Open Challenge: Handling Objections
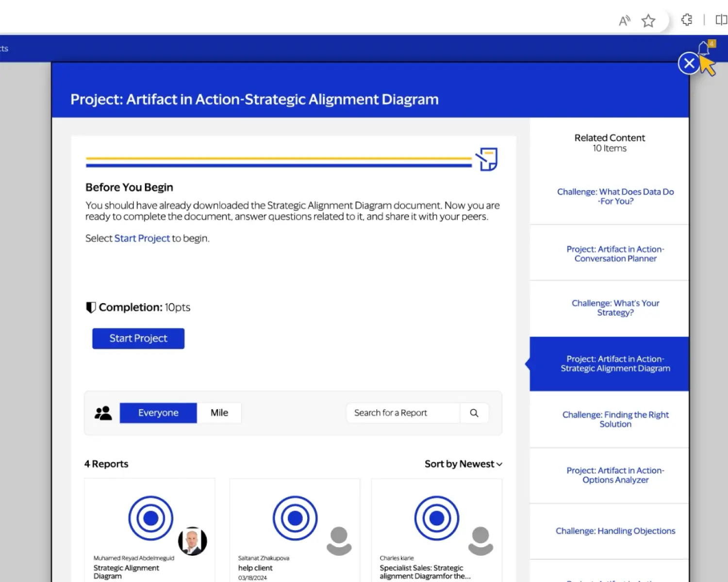 click(x=615, y=531)
